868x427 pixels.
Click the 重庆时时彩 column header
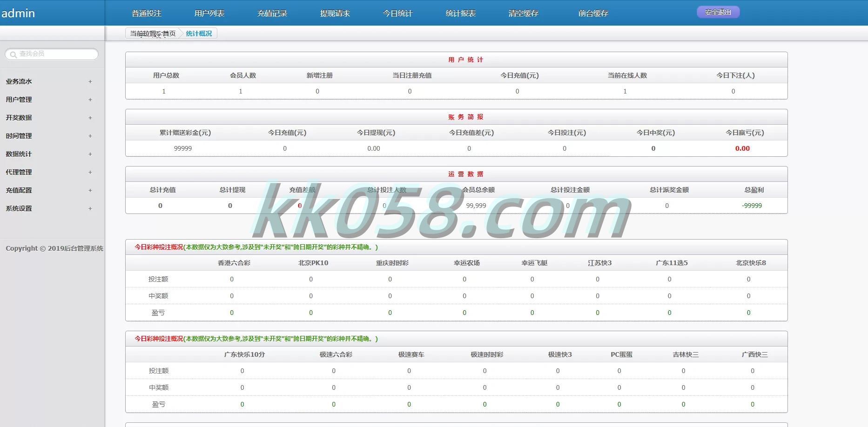click(392, 263)
